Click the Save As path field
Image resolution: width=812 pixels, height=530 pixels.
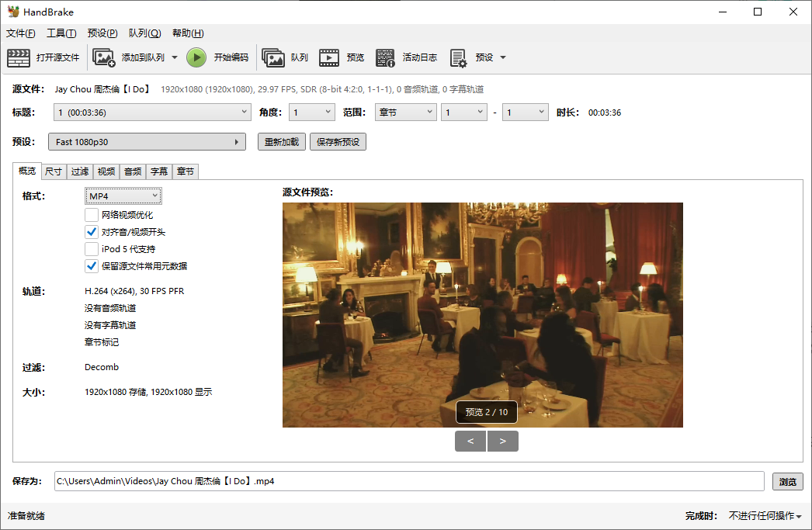[409, 481]
